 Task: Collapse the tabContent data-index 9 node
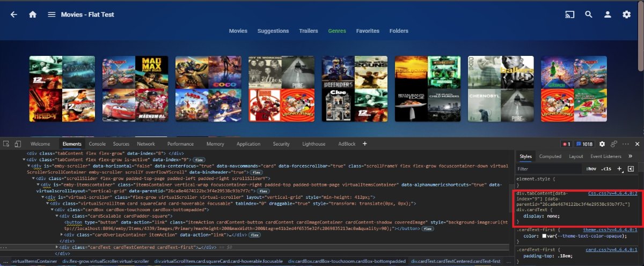pyautogui.click(x=25, y=160)
